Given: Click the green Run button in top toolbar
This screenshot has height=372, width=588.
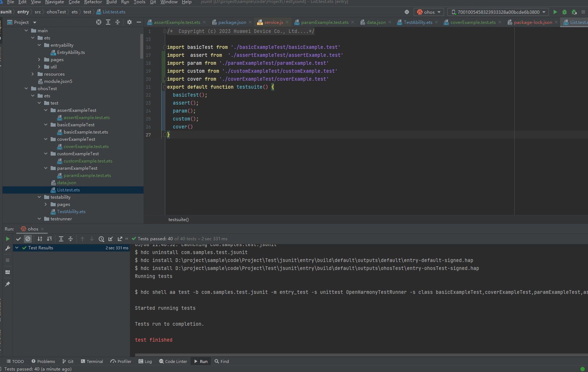Looking at the screenshot, I should click(555, 12).
